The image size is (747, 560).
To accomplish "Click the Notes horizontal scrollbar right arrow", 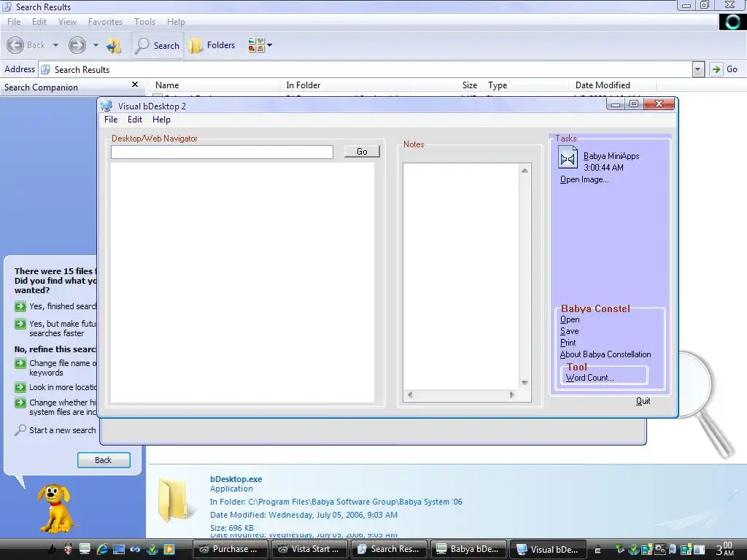I will tap(512, 394).
